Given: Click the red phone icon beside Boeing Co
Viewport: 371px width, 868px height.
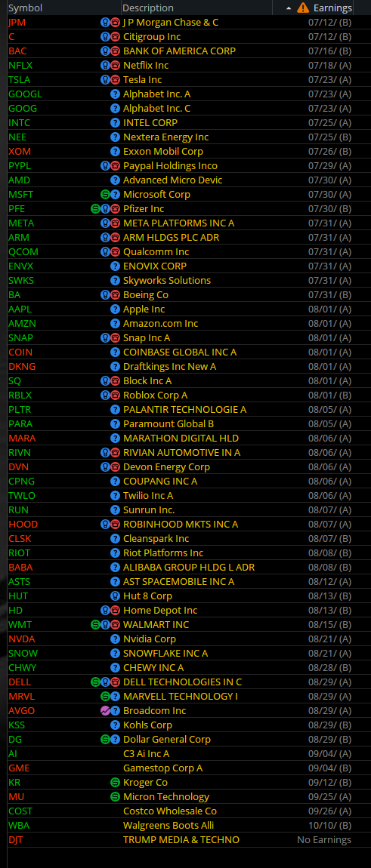Looking at the screenshot, I should [x=116, y=295].
